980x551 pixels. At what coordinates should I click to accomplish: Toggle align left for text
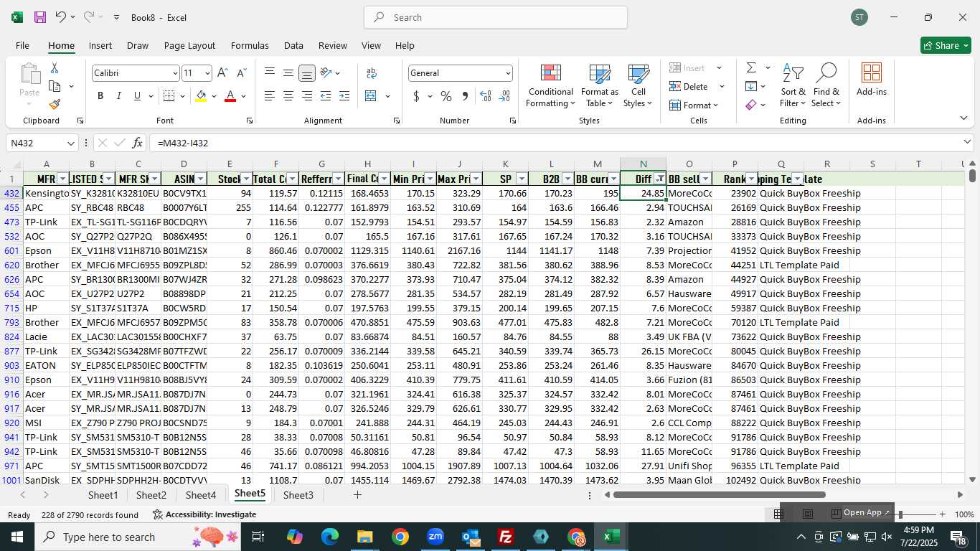tap(269, 96)
